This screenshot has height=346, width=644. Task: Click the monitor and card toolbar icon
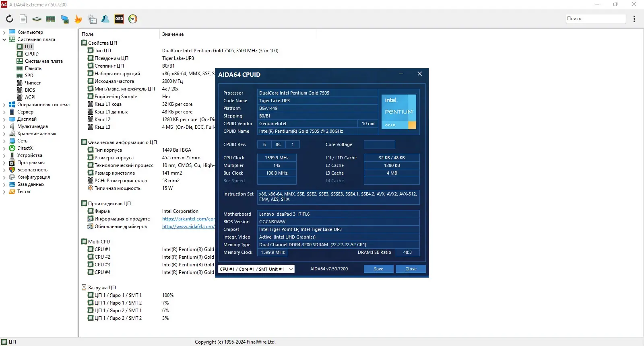tap(65, 19)
